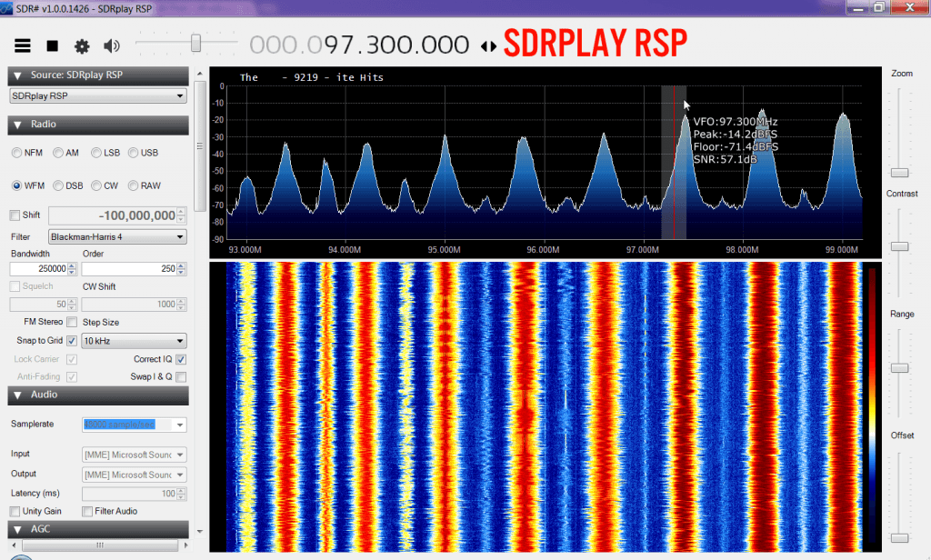
Task: Enable the Shift checkbox
Action: (x=15, y=215)
